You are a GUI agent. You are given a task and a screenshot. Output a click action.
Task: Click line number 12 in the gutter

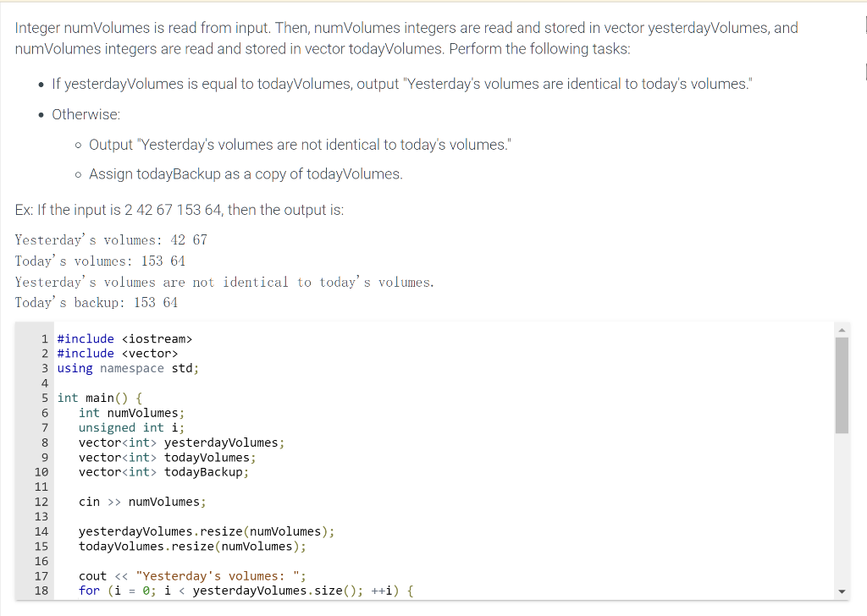point(44,501)
